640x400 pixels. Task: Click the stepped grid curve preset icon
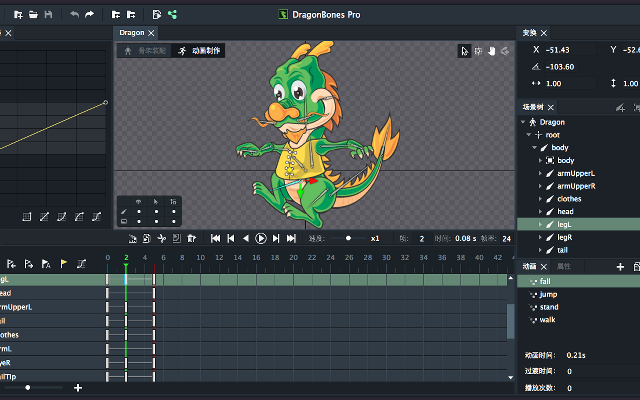point(27,217)
